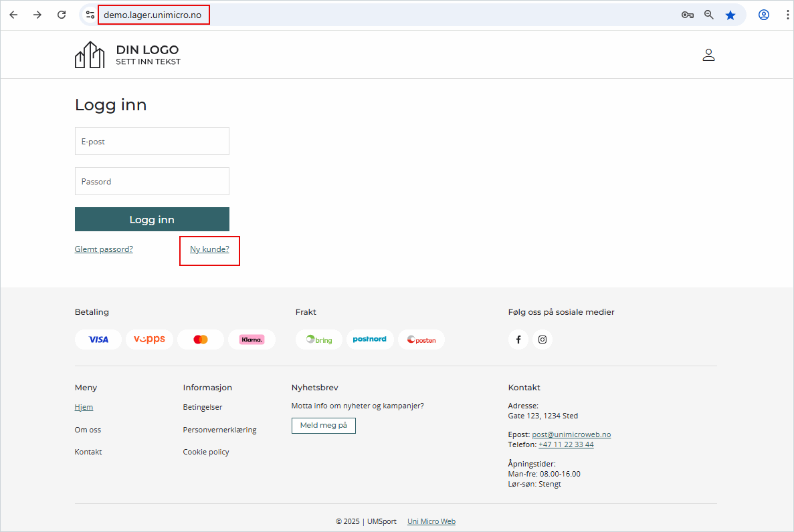The height and width of the screenshot is (532, 794).
Task: Click the Bring shipping logo
Action: [319, 340]
